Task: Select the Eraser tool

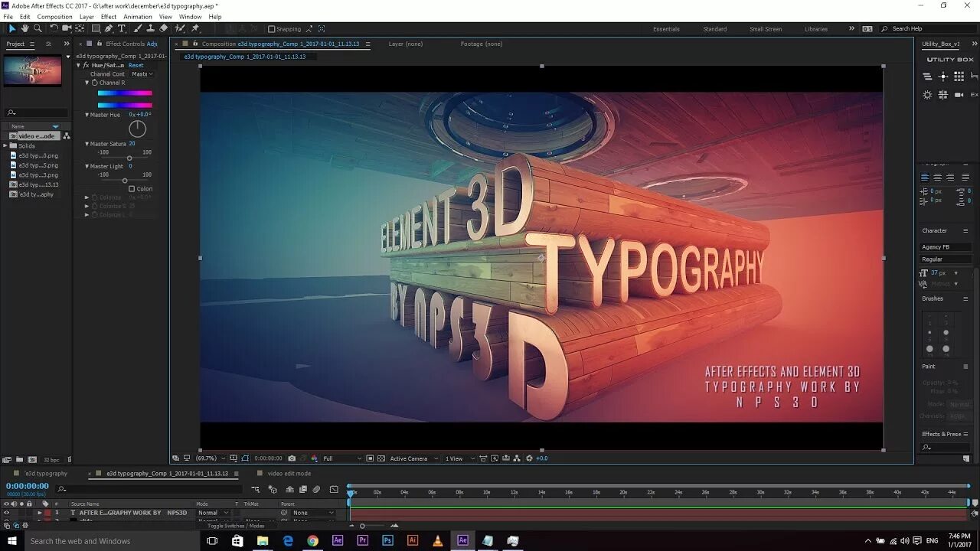Action: (164, 28)
